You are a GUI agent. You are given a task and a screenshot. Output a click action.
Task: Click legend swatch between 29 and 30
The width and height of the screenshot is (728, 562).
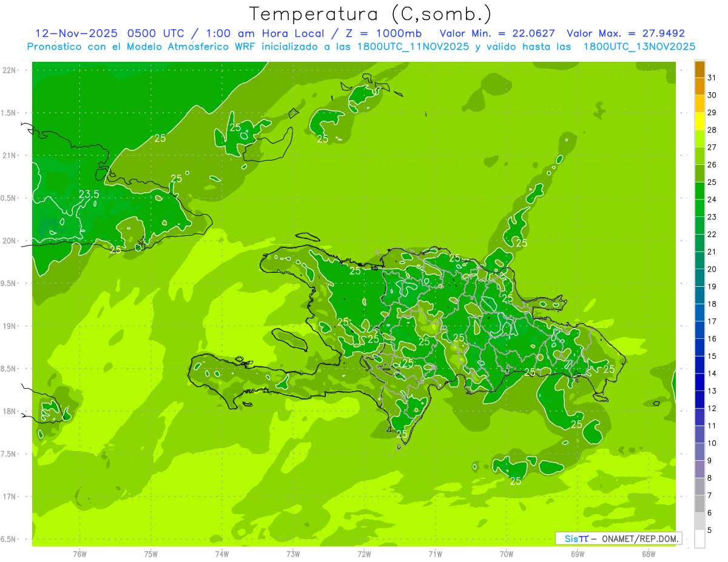click(x=699, y=104)
